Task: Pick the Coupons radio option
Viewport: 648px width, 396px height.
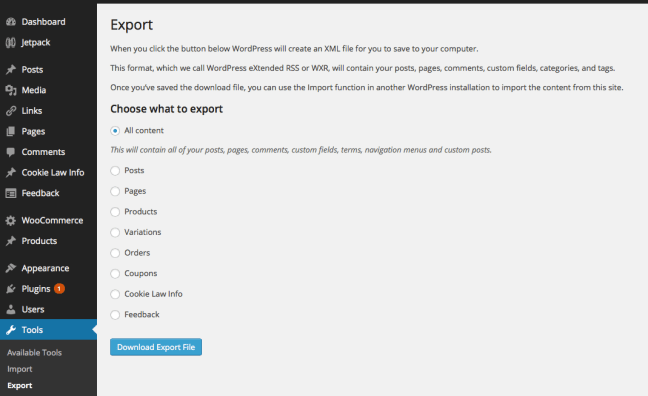Action: [x=115, y=274]
